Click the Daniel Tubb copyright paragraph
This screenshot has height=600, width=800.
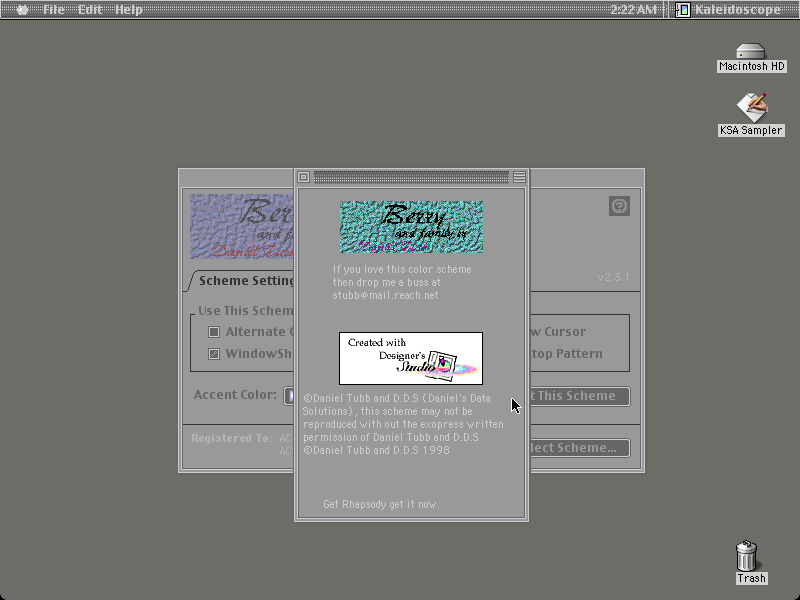(x=403, y=424)
